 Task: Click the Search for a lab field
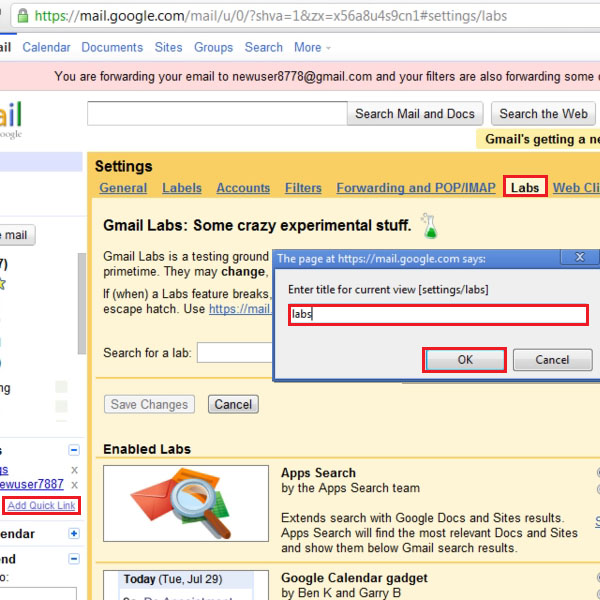pyautogui.click(x=235, y=352)
